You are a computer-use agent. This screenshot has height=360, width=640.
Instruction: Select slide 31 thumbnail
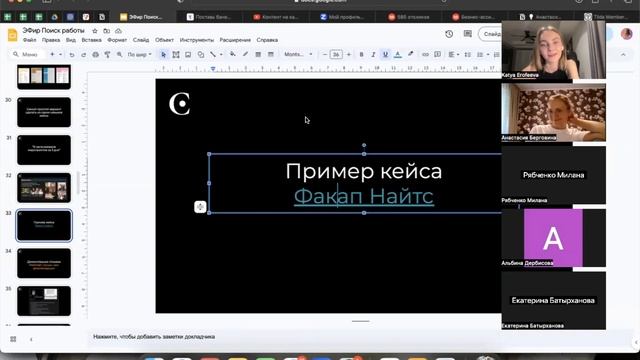click(x=44, y=150)
